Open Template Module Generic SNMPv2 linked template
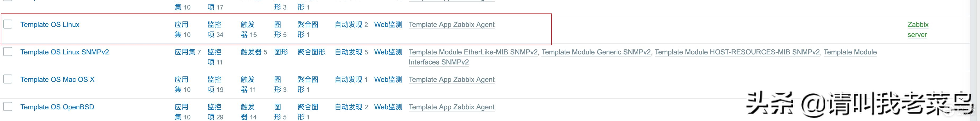This screenshot has width=980, height=121. coord(596,52)
